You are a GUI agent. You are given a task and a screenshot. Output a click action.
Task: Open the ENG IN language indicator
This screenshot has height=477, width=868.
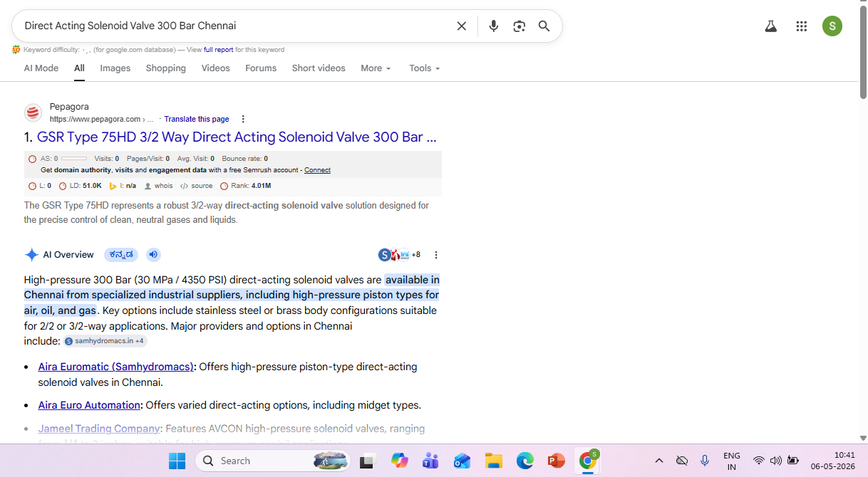click(x=731, y=461)
